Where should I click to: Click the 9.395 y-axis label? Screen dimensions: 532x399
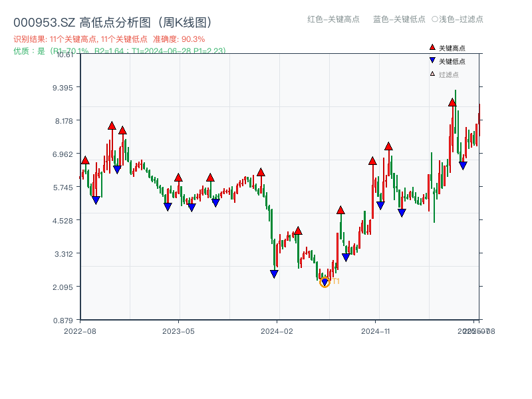point(63,88)
